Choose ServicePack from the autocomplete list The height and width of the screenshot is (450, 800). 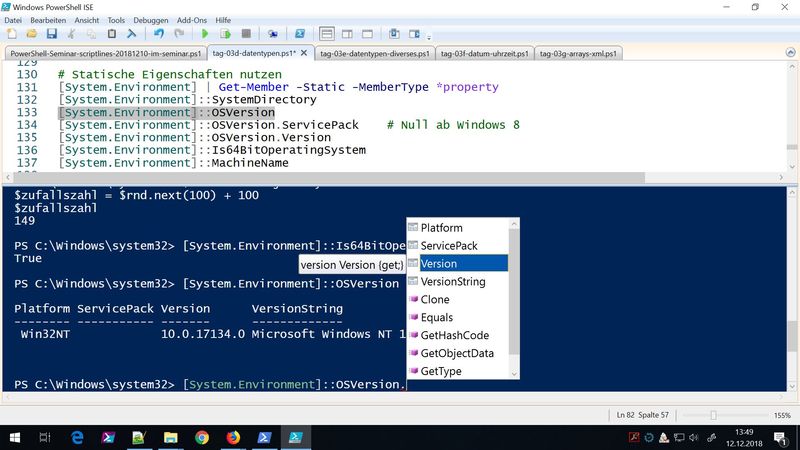pyautogui.click(x=447, y=246)
